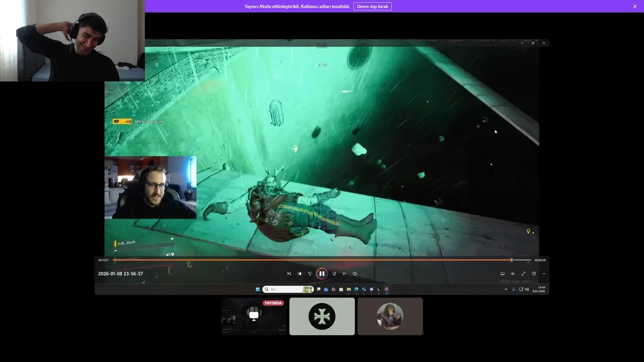Skip to the next track in the player
Image resolution: width=644 pixels, height=362 pixels.
(x=345, y=274)
